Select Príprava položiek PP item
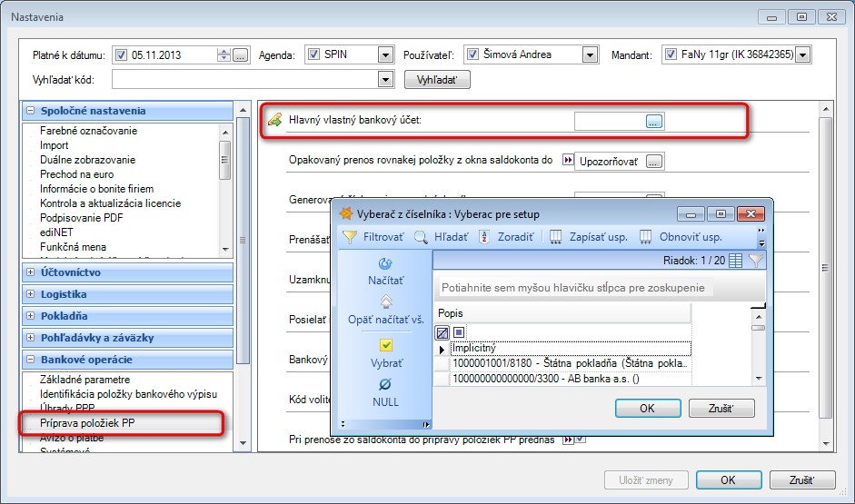This screenshot has height=504, width=855. tap(87, 423)
